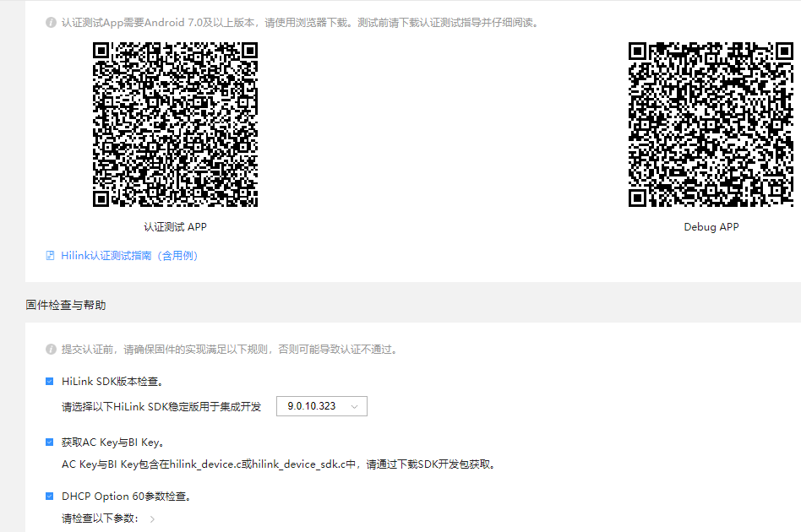The height and width of the screenshot is (532, 801).
Task: Click the Debug APP QR code
Action: click(710, 123)
